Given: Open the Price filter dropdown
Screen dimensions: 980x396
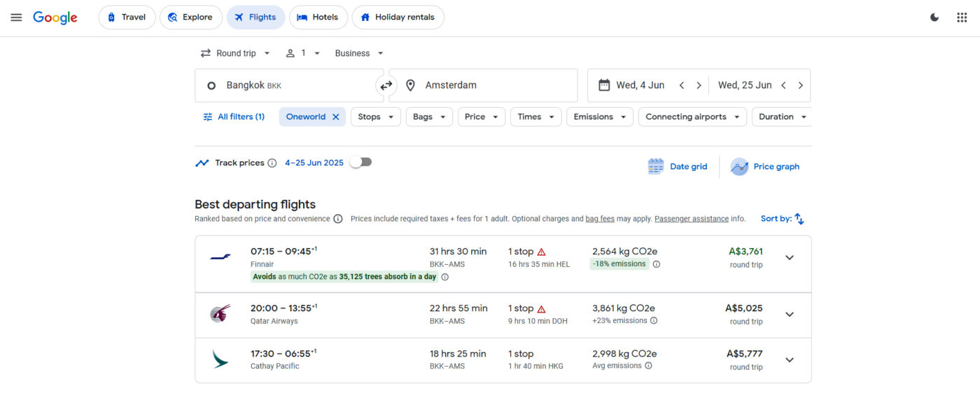Looking at the screenshot, I should click(x=482, y=117).
